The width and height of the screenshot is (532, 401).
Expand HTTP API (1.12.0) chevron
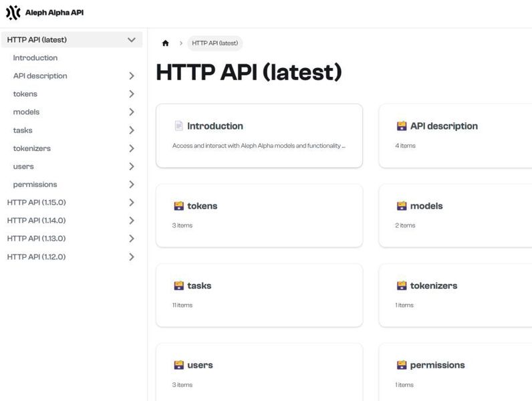point(132,257)
